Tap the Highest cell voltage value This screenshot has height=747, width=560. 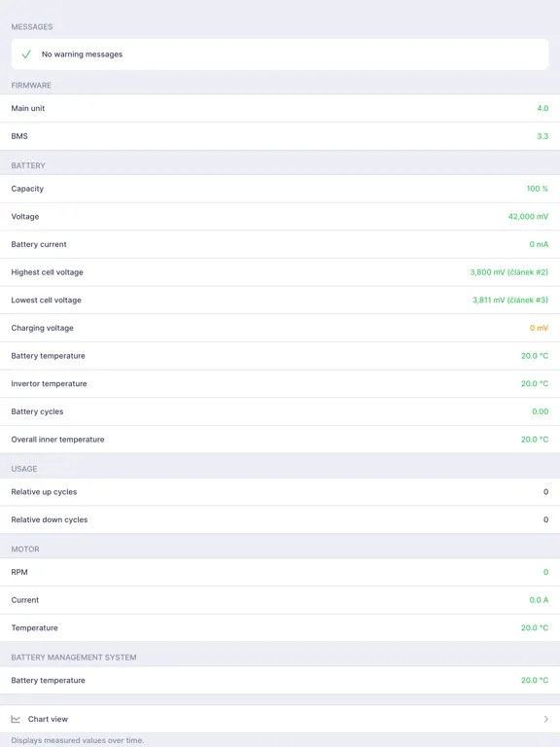(509, 272)
